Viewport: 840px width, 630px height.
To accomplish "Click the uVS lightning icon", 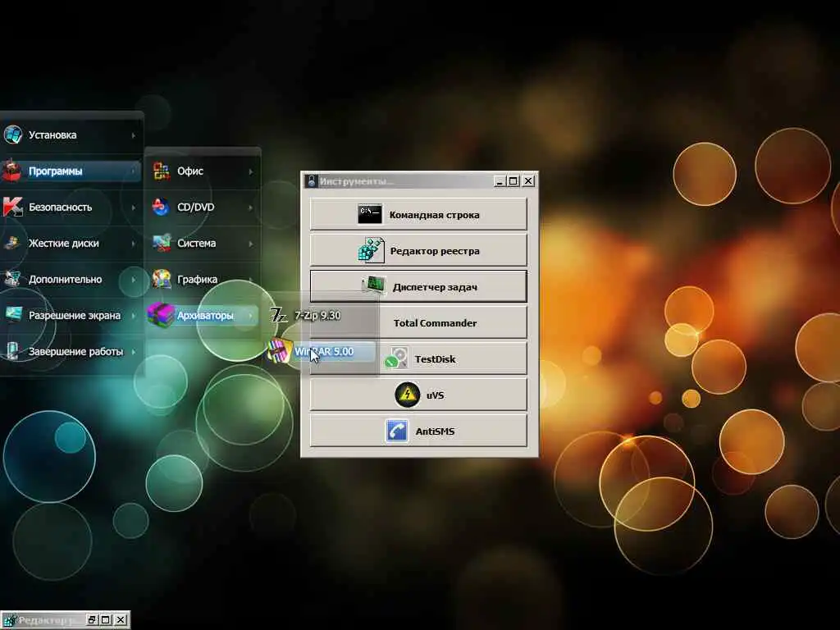I will click(407, 395).
